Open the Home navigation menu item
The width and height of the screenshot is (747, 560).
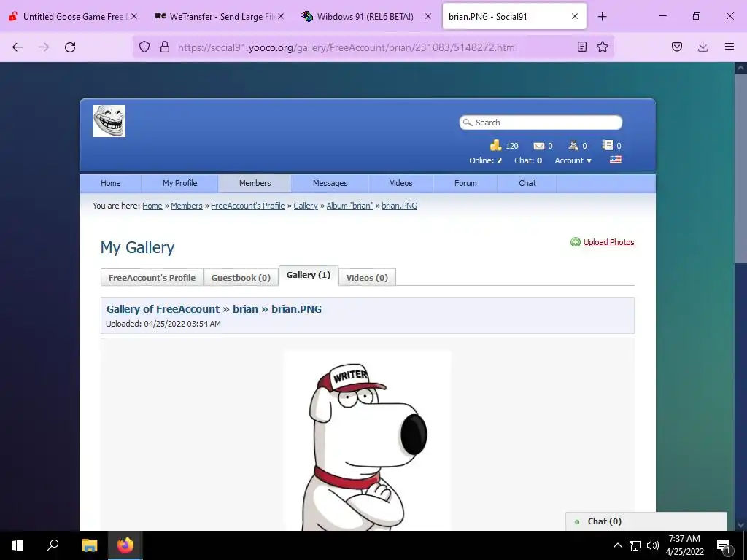(111, 183)
